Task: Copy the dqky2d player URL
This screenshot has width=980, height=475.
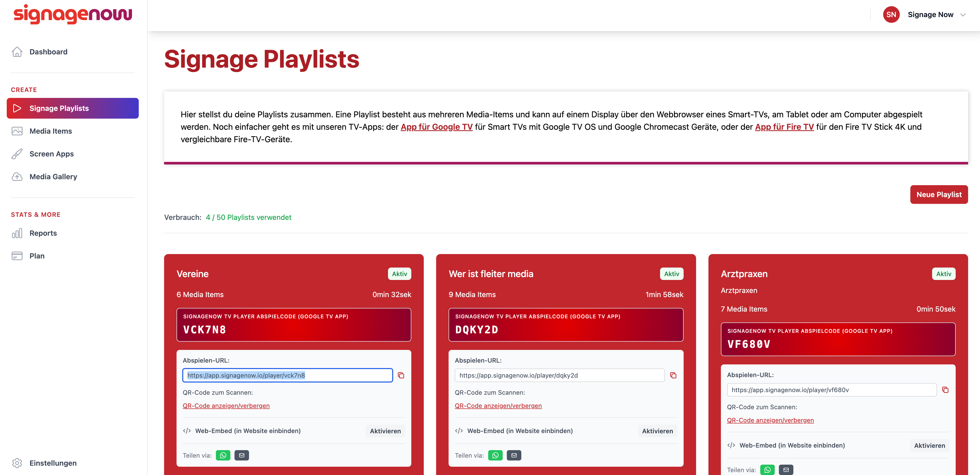Action: (x=673, y=375)
